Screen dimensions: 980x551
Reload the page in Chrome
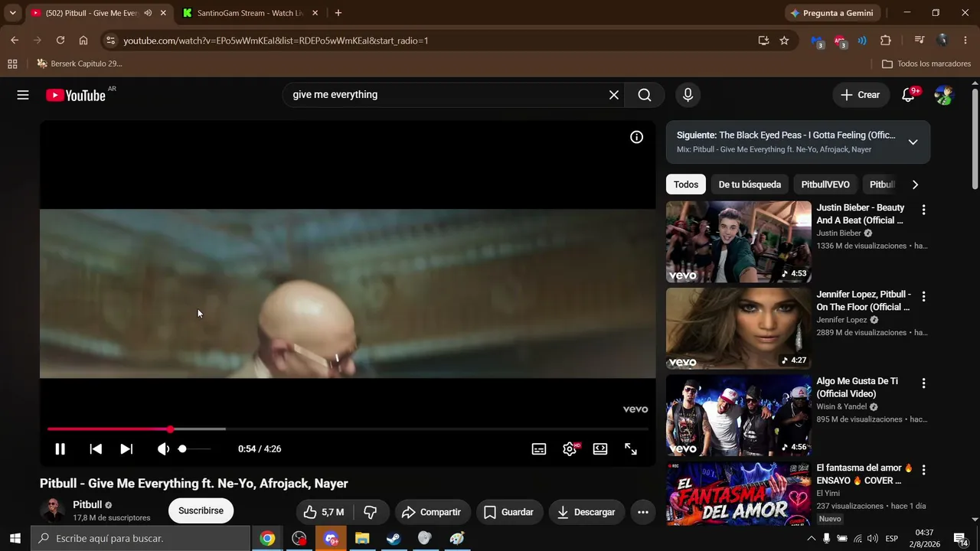coord(60,41)
